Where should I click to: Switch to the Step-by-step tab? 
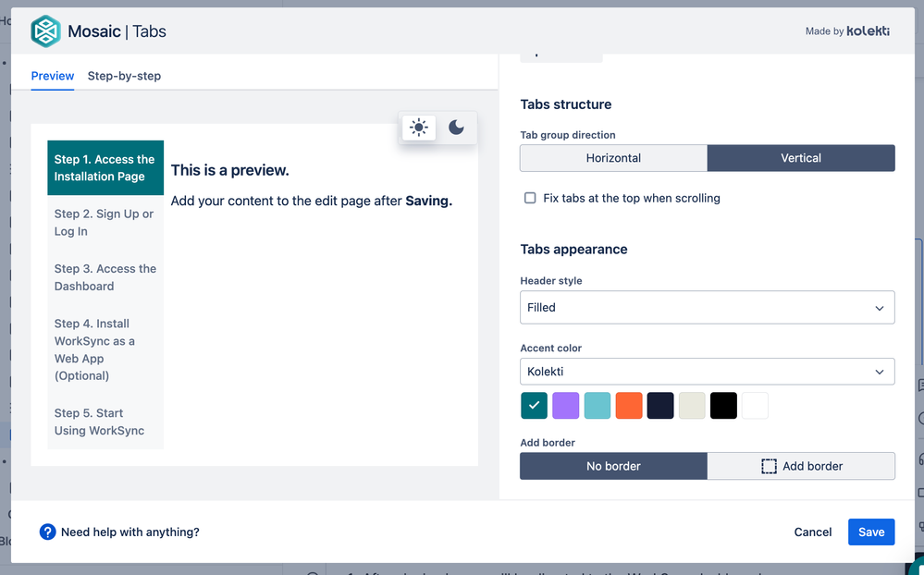(x=124, y=76)
